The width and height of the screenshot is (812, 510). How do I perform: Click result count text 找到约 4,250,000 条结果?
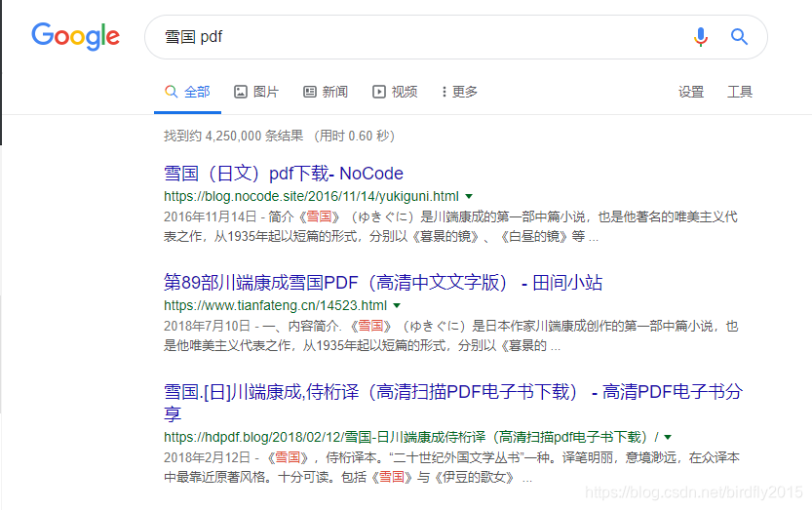[234, 136]
